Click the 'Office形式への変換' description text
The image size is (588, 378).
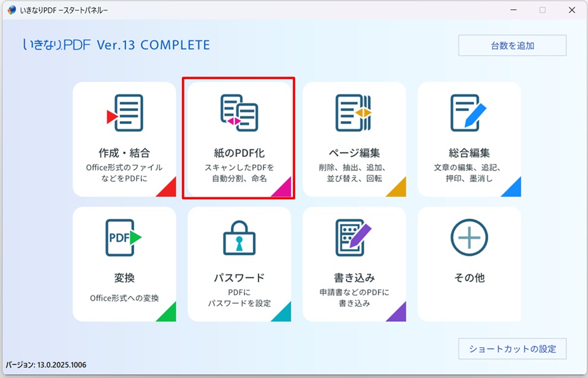(x=124, y=298)
